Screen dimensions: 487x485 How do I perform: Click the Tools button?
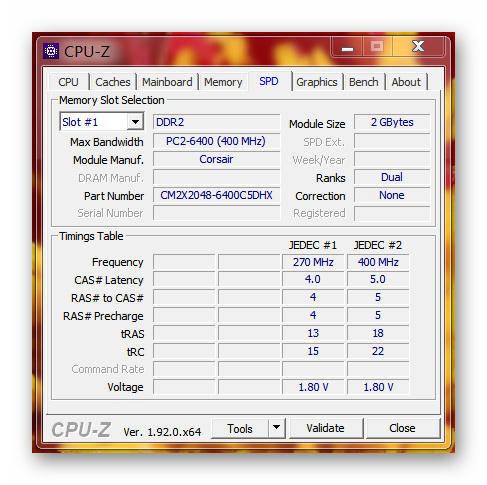240,428
